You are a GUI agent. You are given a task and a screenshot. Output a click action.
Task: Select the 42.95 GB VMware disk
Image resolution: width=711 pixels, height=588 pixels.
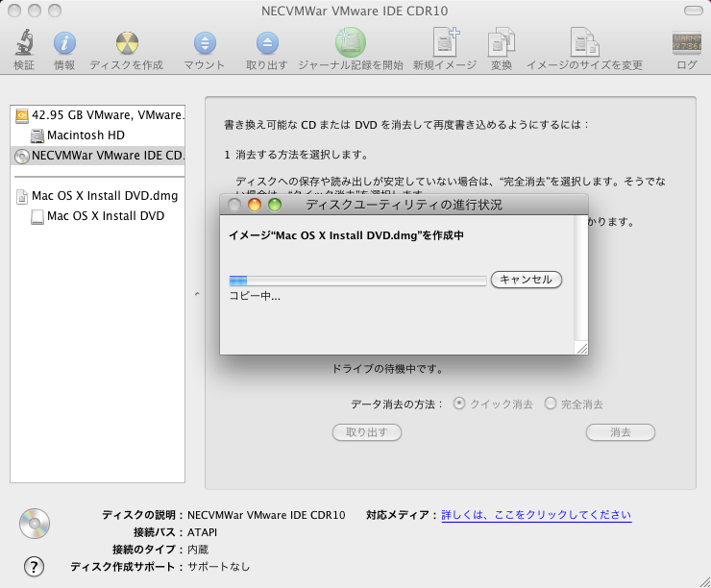[x=97, y=115]
